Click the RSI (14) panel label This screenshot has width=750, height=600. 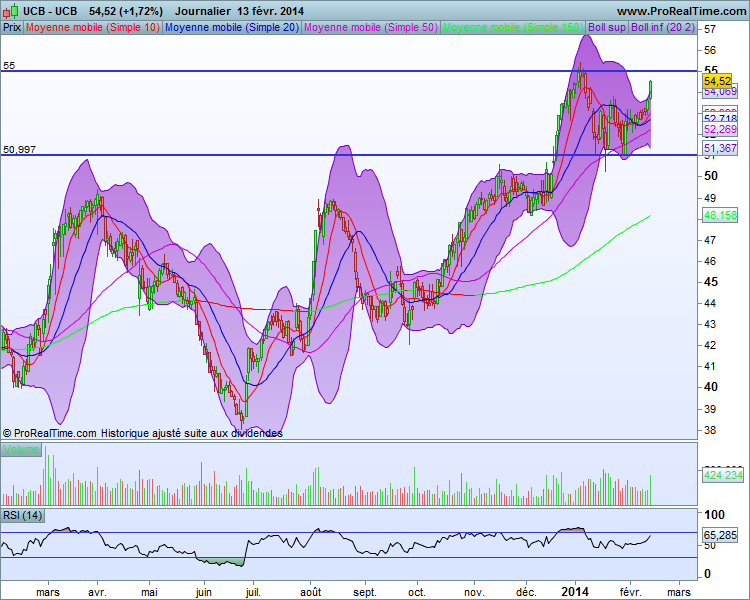(x=22, y=515)
